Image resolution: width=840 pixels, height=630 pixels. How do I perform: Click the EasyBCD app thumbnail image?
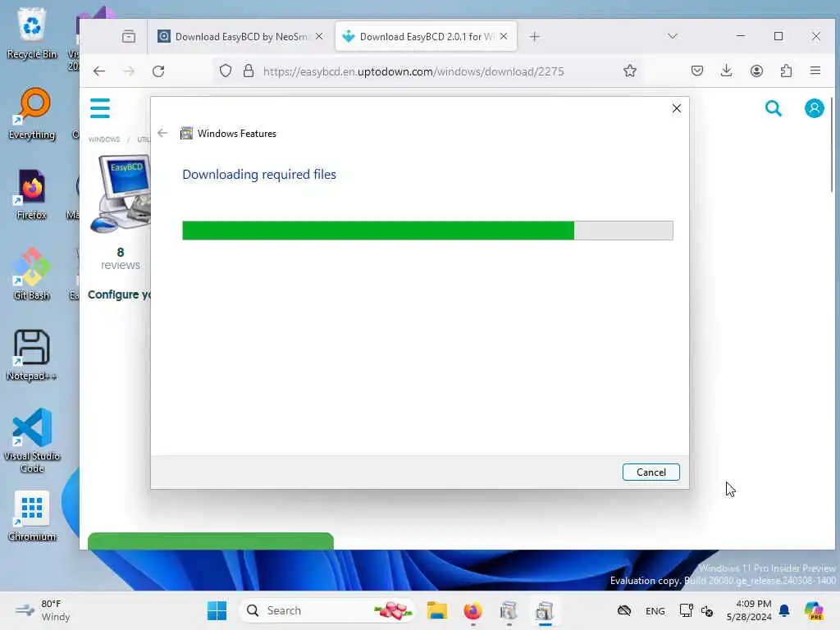point(121,194)
